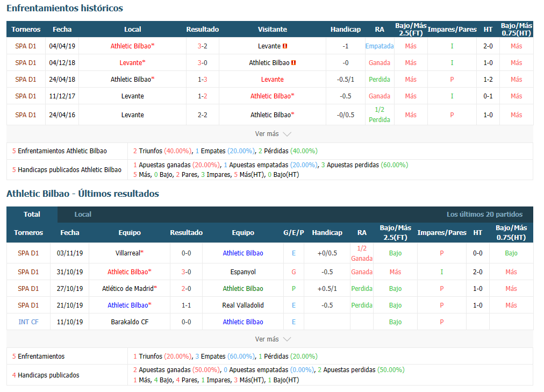The height and width of the screenshot is (392, 544).
Task: Open the "Los últimos 20 partidos" selector
Action: click(x=484, y=215)
